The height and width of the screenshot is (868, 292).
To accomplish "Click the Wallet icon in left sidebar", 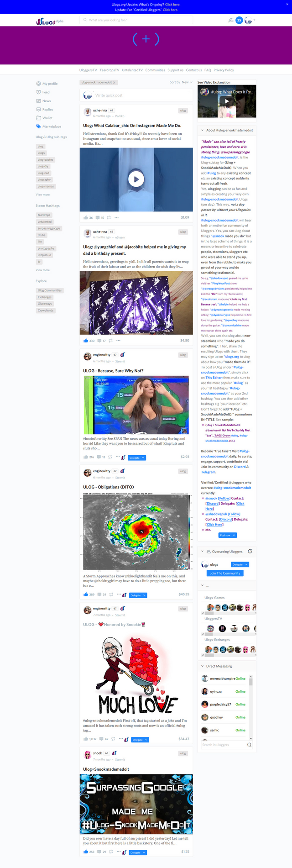I will [x=38, y=118].
